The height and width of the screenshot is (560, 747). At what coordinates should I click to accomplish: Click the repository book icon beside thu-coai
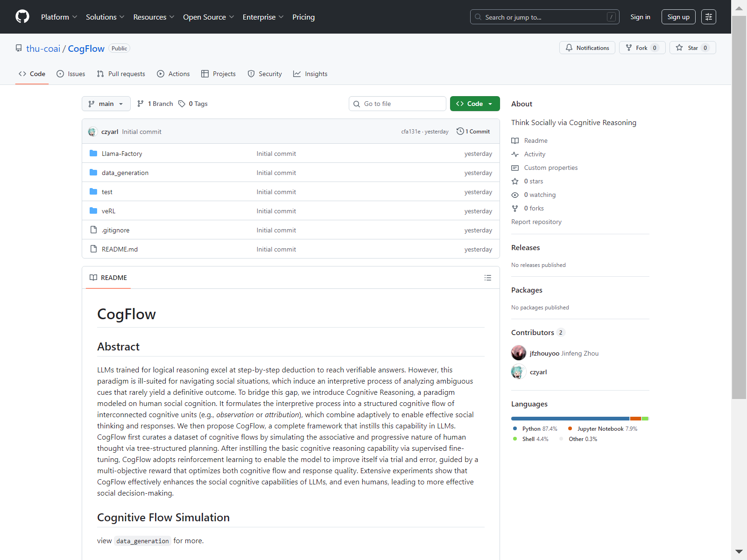19,48
